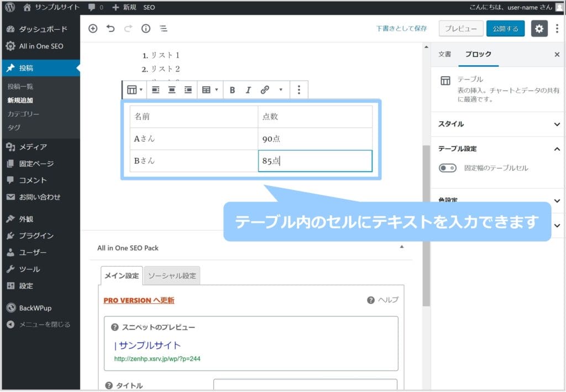
Task: Open お問い合わせ sidebar menu
Action: 41,197
